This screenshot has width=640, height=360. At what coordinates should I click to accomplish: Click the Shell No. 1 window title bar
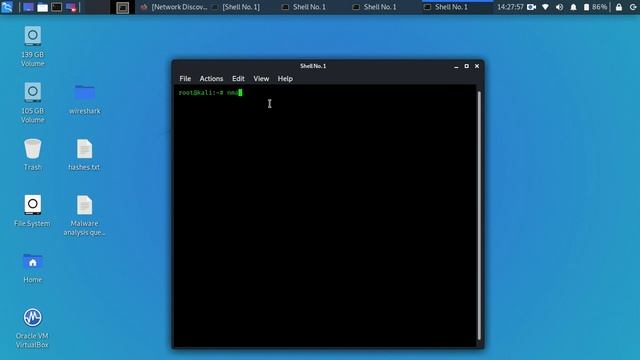tap(313, 66)
